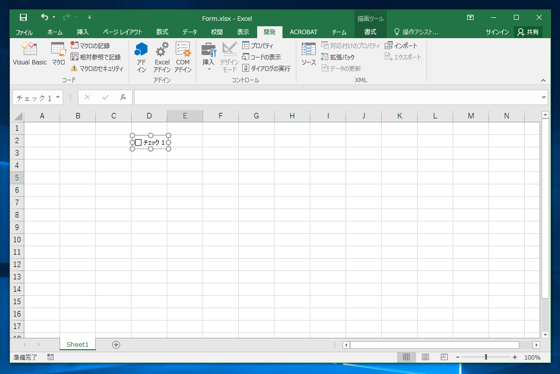This screenshot has width=560, height=374.
Task: Click データの更新 (Refresh Data)
Action: tap(341, 68)
